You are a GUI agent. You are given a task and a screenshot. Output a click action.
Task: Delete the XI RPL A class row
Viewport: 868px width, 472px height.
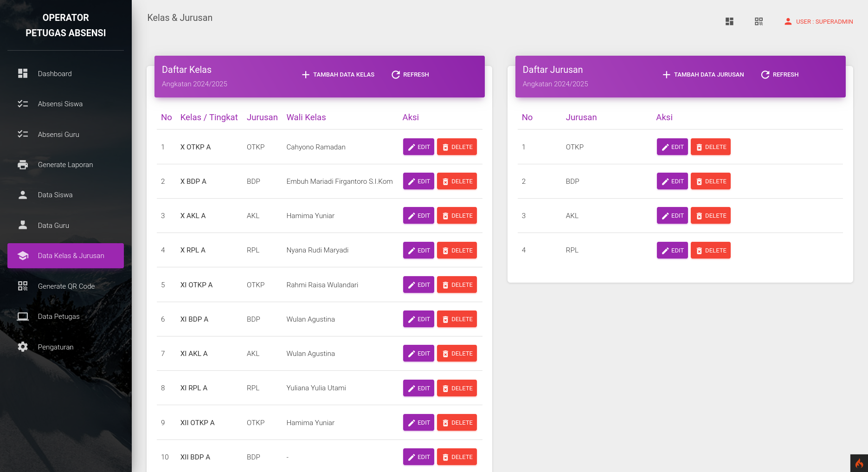click(457, 388)
